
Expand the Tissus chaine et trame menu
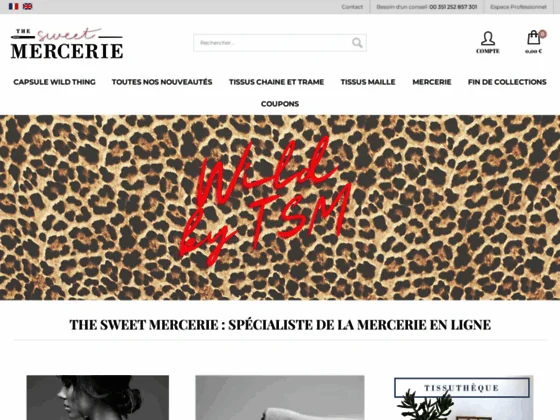click(276, 82)
